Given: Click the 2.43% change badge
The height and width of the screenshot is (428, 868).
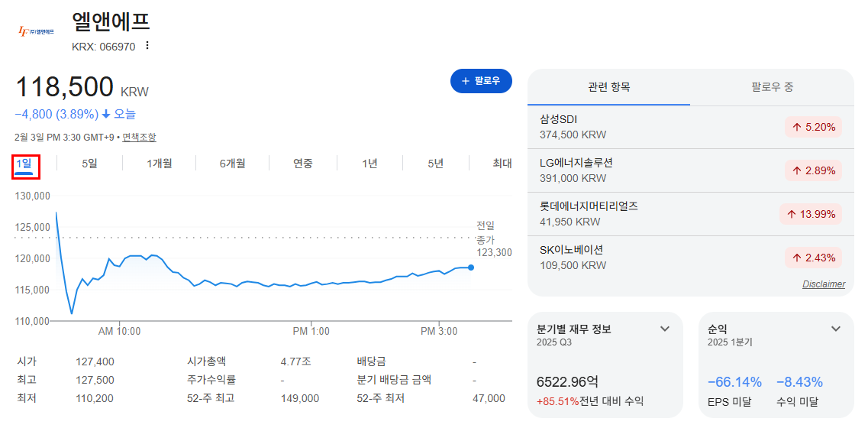Looking at the screenshot, I should pos(813,258).
